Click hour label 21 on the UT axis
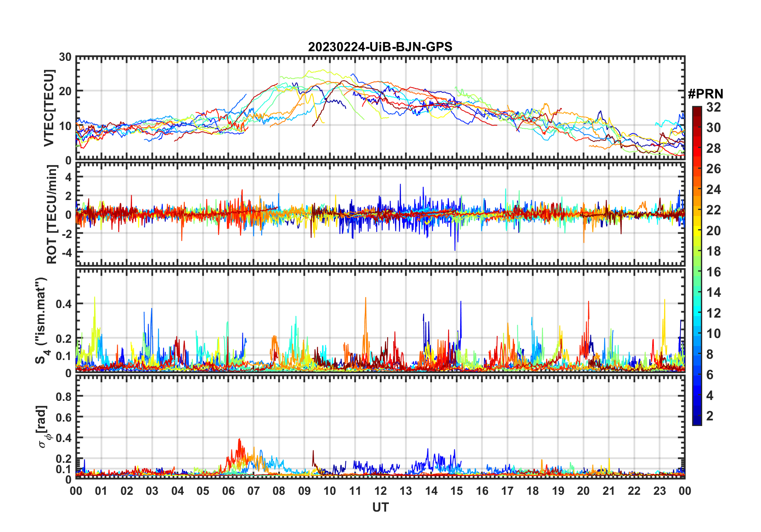The width and height of the screenshot is (761, 532). (609, 491)
